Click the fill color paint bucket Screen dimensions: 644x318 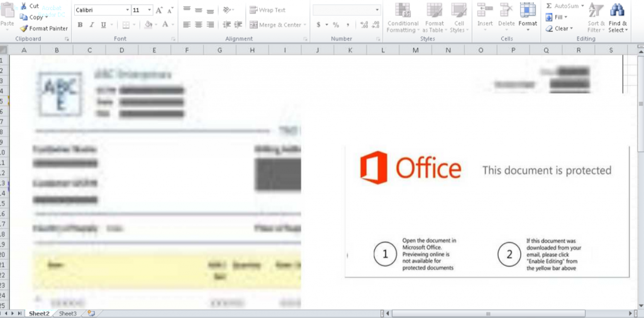[x=148, y=25]
